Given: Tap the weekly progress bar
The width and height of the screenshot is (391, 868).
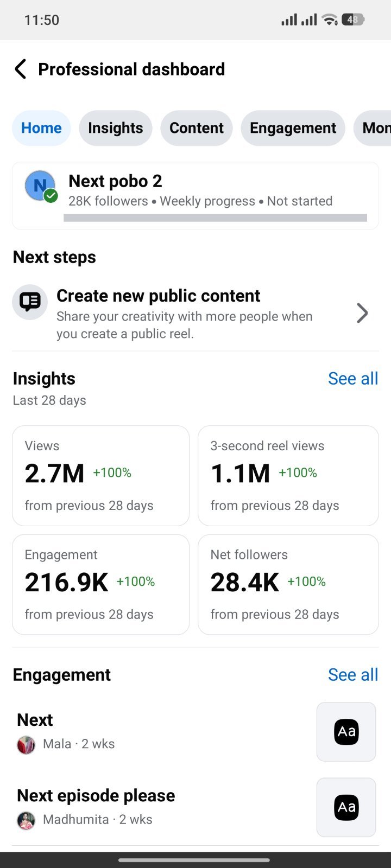Looking at the screenshot, I should pyautogui.click(x=215, y=218).
